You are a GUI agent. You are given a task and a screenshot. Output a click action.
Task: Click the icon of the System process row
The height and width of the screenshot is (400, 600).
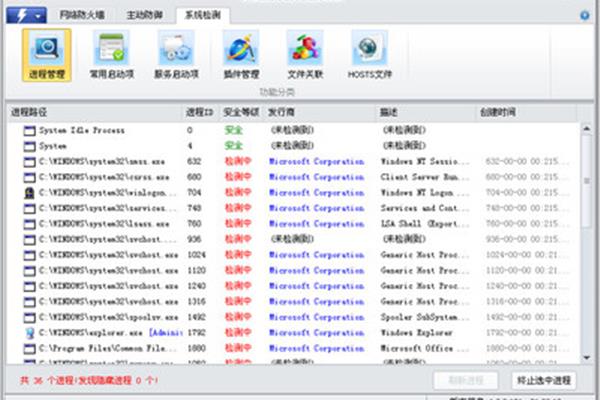(x=29, y=146)
